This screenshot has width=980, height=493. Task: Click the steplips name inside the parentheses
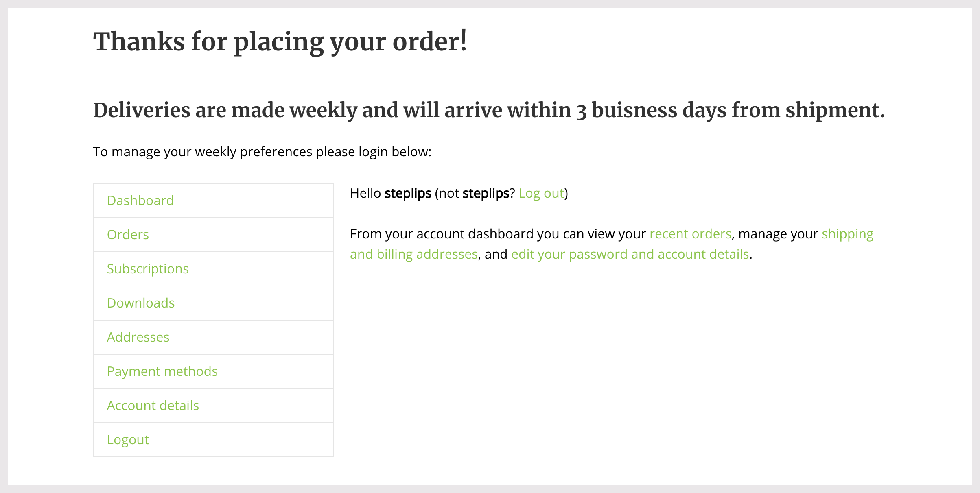[x=486, y=193]
